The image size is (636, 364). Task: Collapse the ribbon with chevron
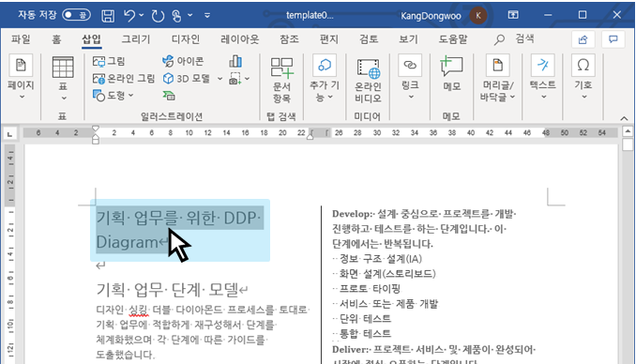(x=624, y=118)
